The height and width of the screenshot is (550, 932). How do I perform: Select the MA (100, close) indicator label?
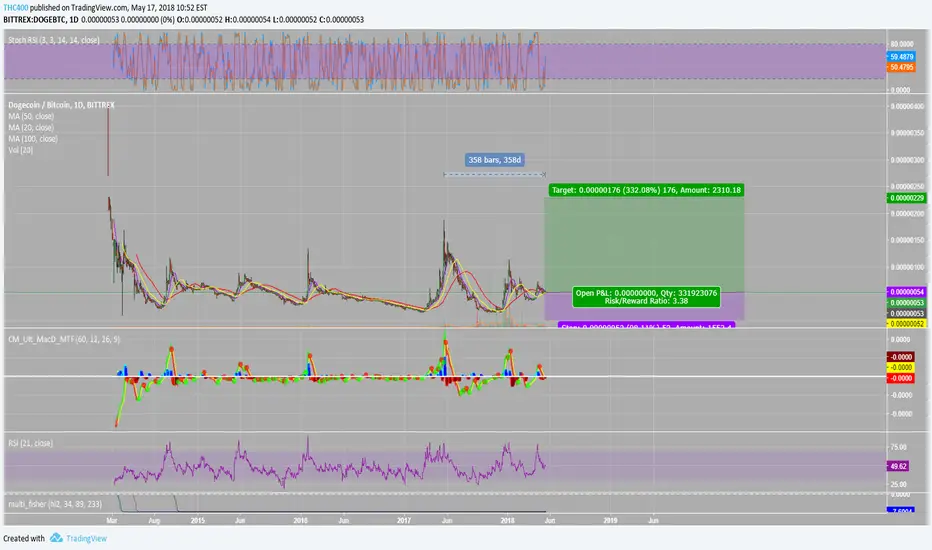coord(33,139)
